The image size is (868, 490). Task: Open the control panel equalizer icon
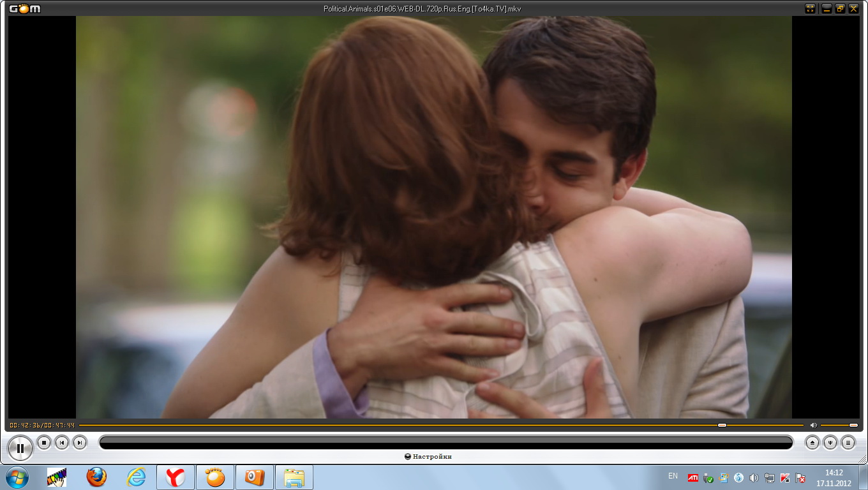pos(830,442)
